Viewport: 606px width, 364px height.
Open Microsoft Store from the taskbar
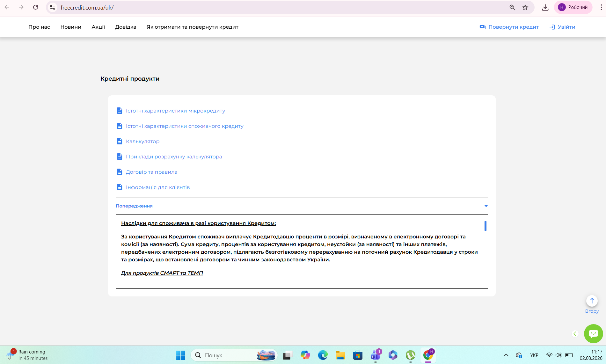click(358, 355)
